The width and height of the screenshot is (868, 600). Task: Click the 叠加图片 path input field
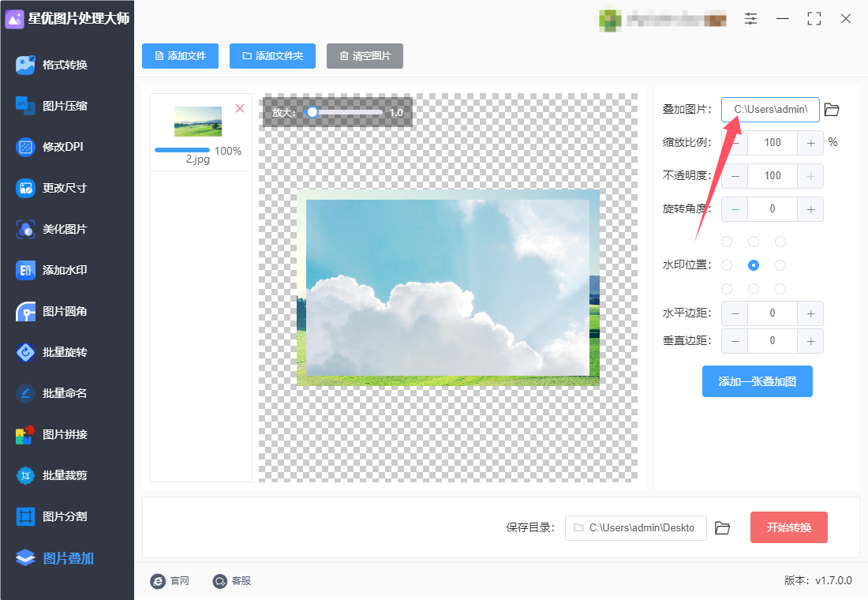pyautogui.click(x=771, y=110)
